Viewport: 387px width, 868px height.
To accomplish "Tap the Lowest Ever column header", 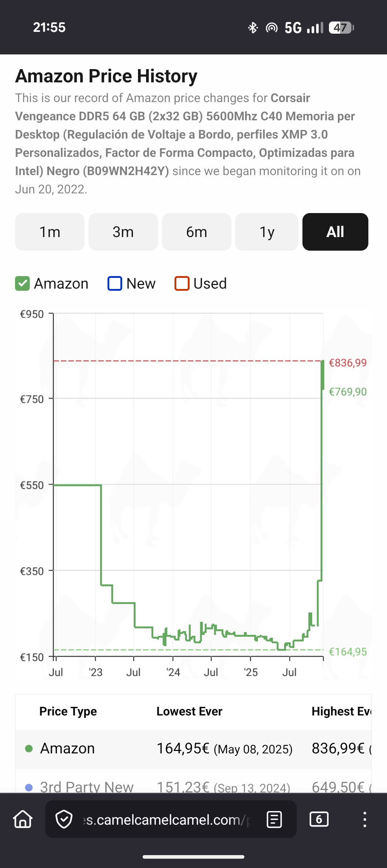I will [x=189, y=711].
